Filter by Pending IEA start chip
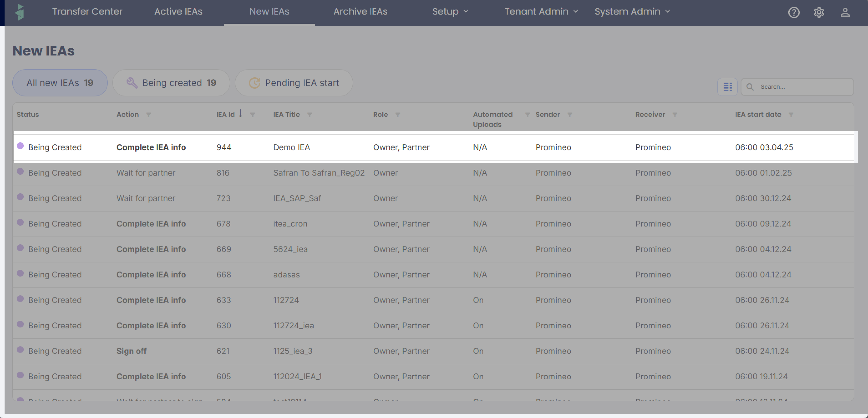868x418 pixels. 294,83
